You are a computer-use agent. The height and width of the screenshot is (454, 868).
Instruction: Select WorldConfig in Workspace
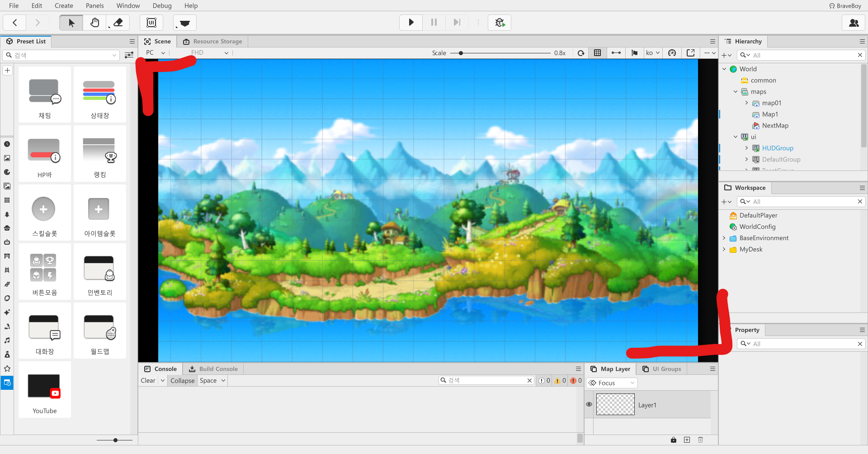pos(757,227)
